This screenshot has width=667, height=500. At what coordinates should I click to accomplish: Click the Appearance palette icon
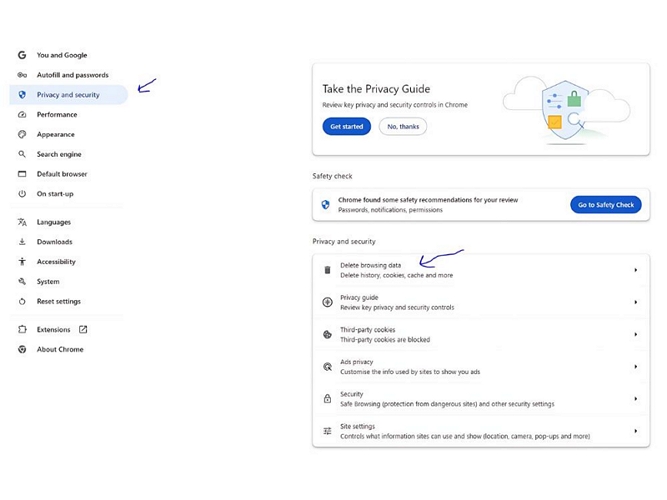(x=22, y=134)
